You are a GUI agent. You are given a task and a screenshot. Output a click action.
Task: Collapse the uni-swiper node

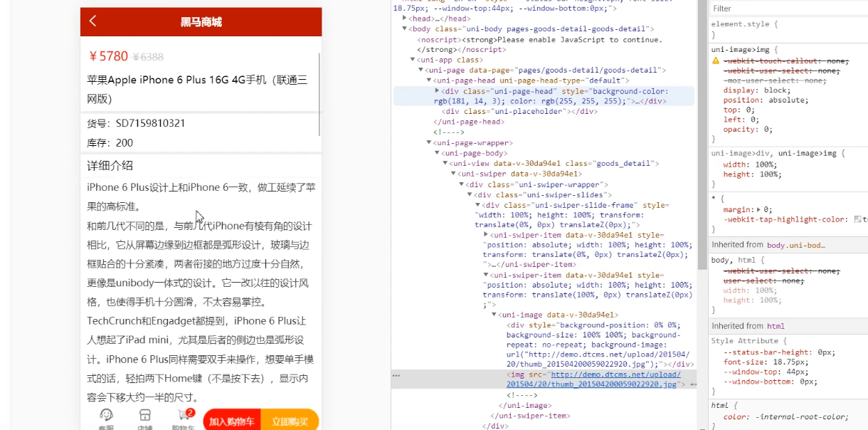tap(453, 174)
